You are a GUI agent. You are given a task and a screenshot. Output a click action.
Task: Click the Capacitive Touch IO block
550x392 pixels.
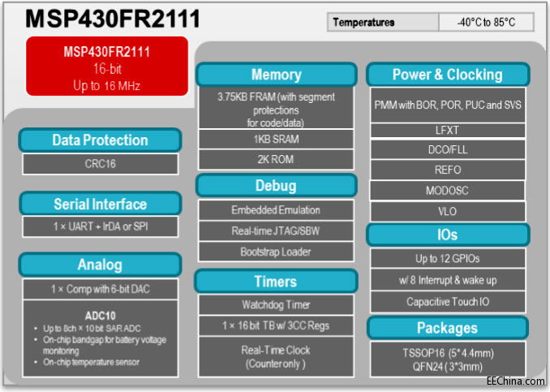pos(448,302)
